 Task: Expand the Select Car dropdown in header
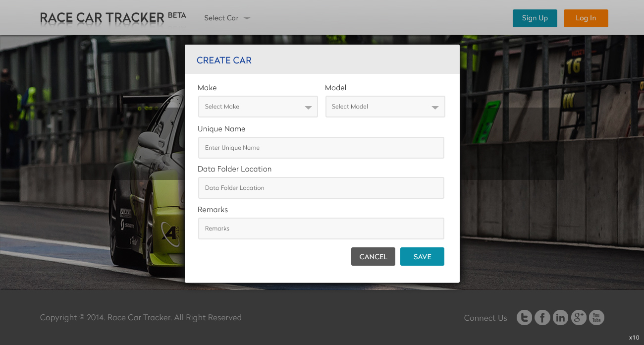pyautogui.click(x=227, y=18)
